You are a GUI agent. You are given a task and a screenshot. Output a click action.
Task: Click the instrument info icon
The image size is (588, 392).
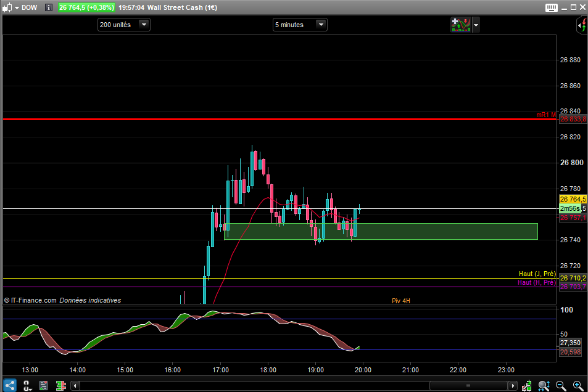coord(48,7)
